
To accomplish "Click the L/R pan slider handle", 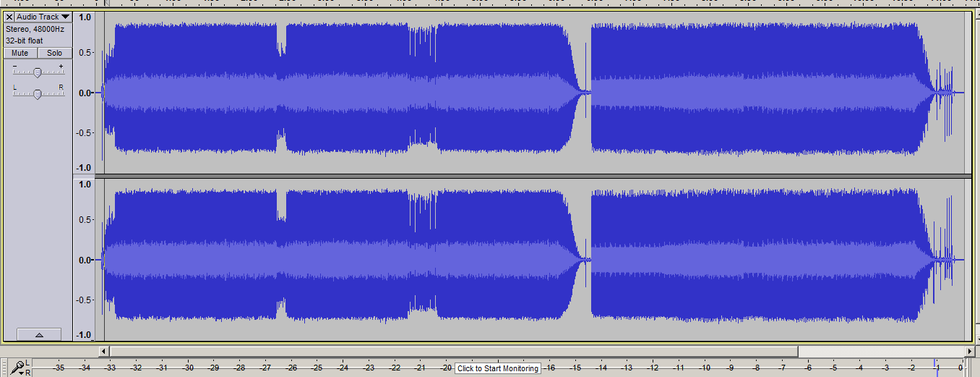I will 38,93.
